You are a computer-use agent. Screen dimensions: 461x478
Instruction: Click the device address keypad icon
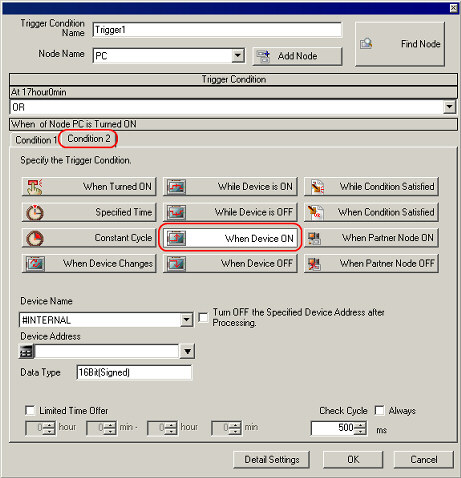pyautogui.click(x=27, y=351)
